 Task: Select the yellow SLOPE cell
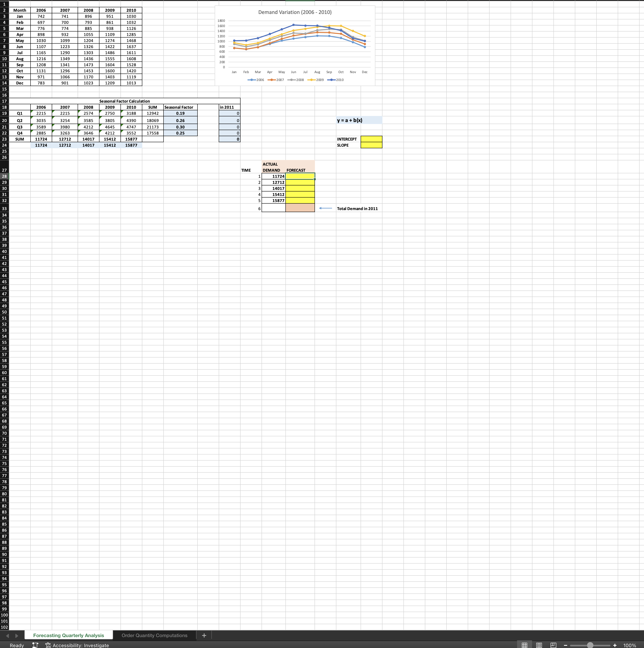click(371, 145)
